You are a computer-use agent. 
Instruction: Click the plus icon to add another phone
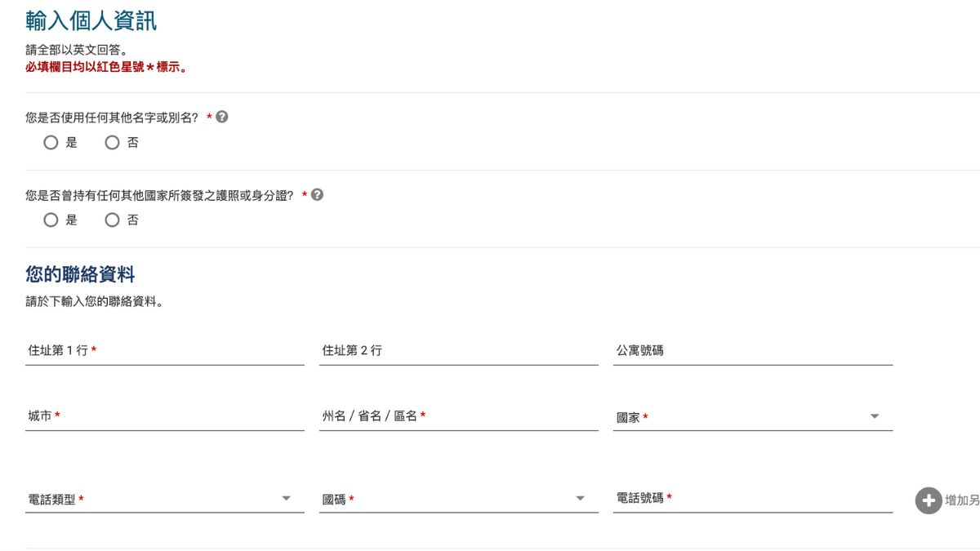pyautogui.click(x=929, y=500)
